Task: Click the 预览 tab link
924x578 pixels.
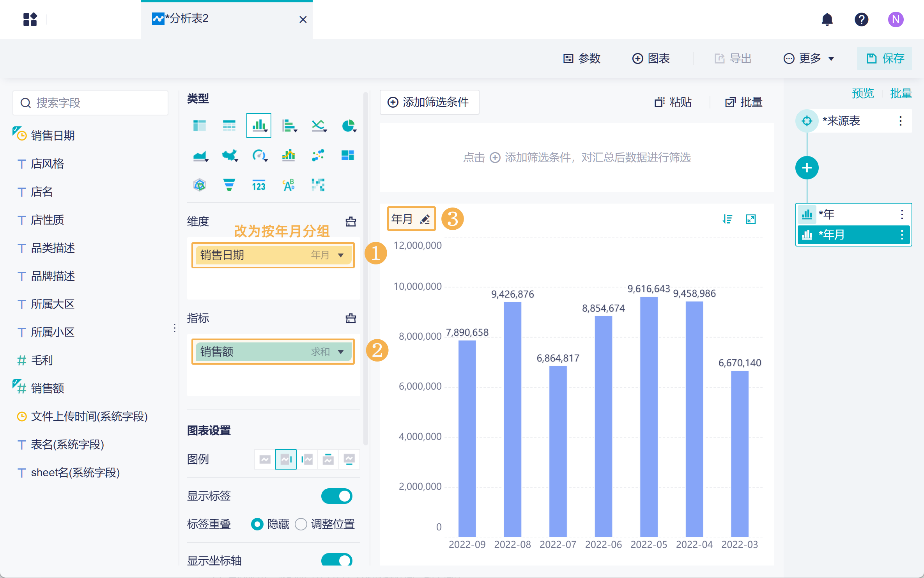Action: coord(862,94)
